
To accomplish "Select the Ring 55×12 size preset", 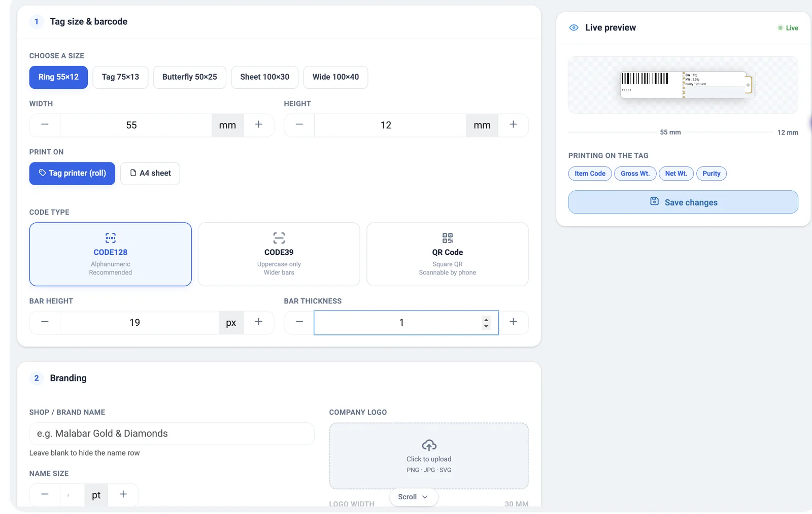I will point(58,77).
